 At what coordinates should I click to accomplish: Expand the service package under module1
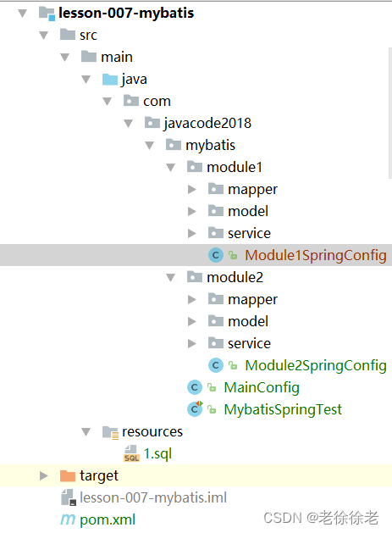click(x=192, y=234)
